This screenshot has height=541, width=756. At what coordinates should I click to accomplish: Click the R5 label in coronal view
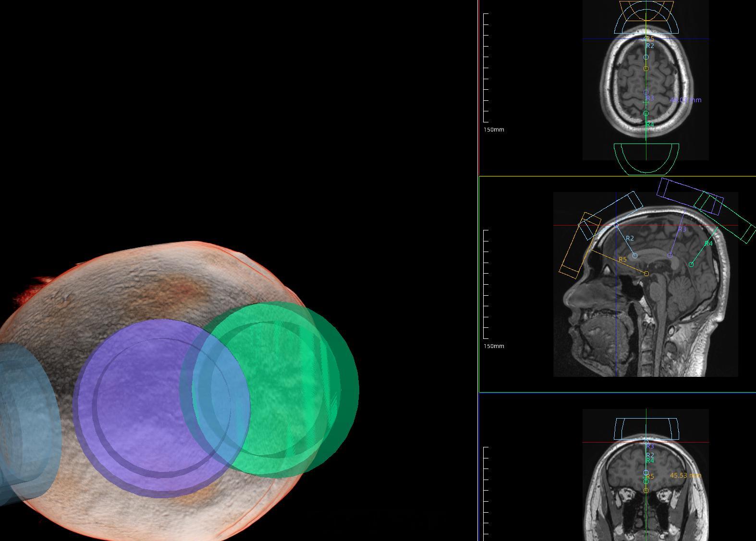[x=650, y=477]
